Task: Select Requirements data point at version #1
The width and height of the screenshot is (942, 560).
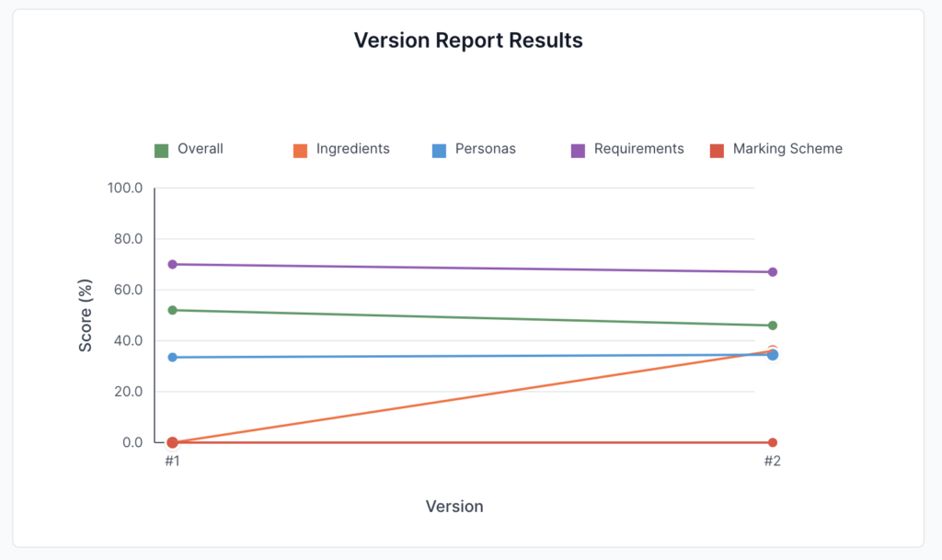Action: point(172,265)
